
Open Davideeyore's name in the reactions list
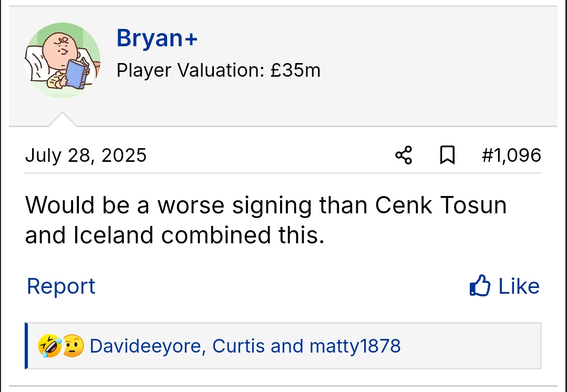[x=148, y=346]
